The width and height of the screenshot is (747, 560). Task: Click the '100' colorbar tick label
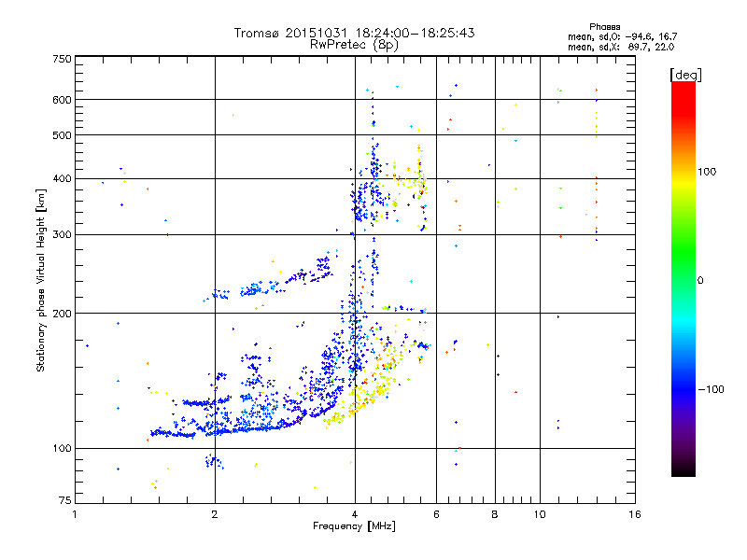(707, 172)
